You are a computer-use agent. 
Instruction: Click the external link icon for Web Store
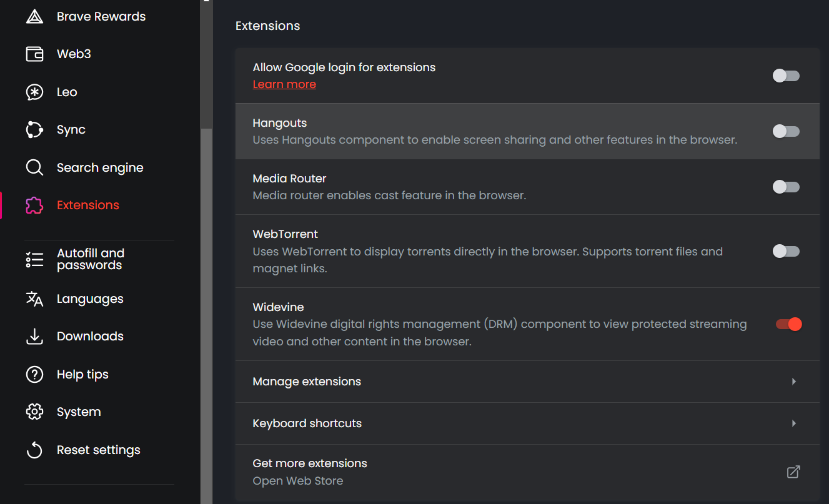pyautogui.click(x=793, y=472)
